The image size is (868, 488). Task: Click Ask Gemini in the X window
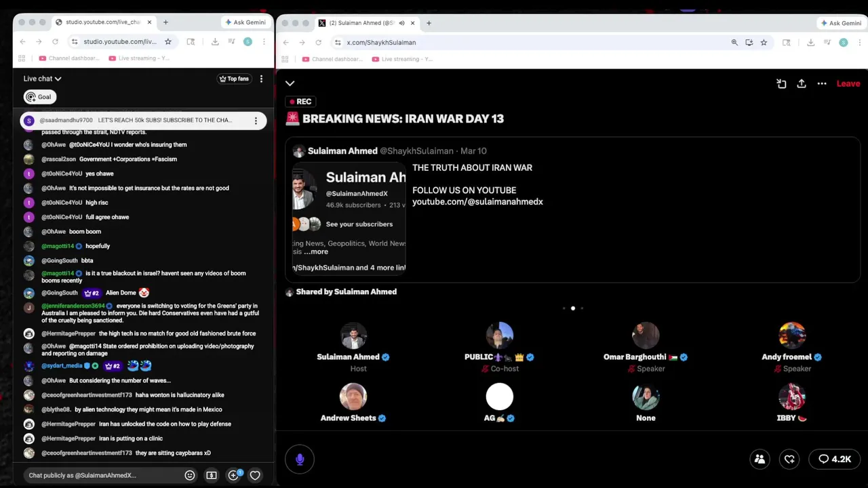[841, 22]
